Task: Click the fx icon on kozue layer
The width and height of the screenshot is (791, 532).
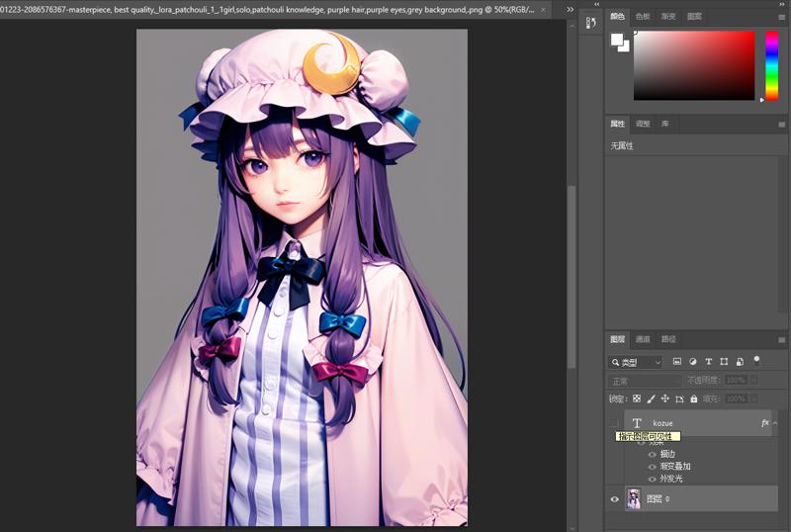Action: coord(764,423)
